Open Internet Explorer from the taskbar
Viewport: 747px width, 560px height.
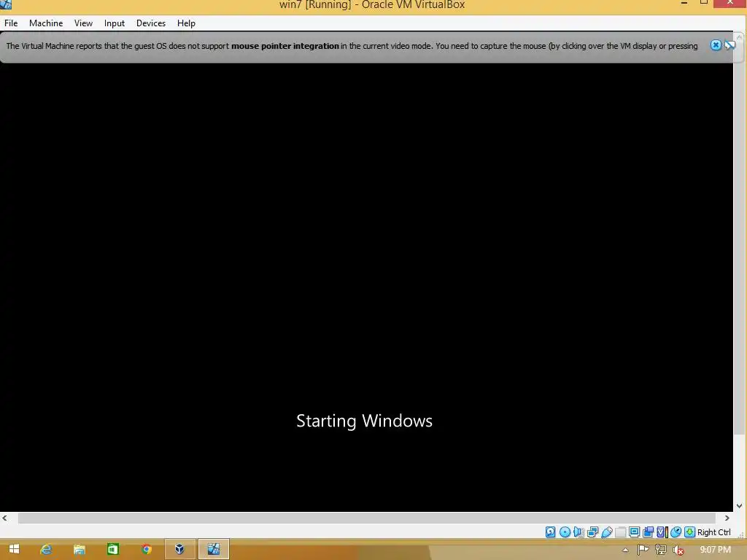(x=46, y=549)
